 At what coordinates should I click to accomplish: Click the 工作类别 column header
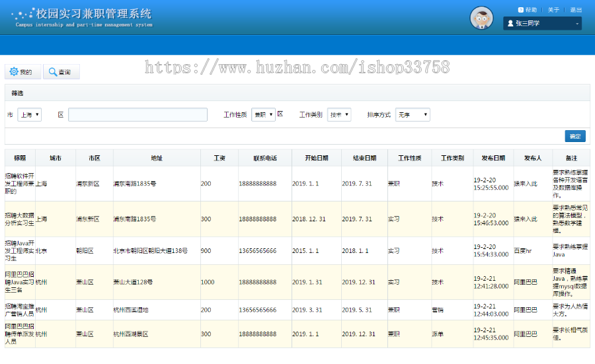(452, 158)
